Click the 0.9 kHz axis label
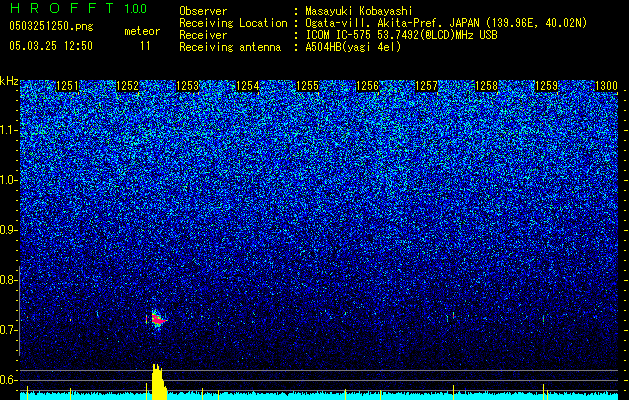Screen dimensions: 629x400 coord(8,230)
